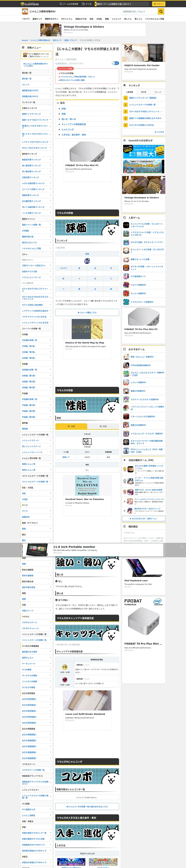Open the サイト改善のアンケート survey banner
186x868 pixels.
coord(37,55)
